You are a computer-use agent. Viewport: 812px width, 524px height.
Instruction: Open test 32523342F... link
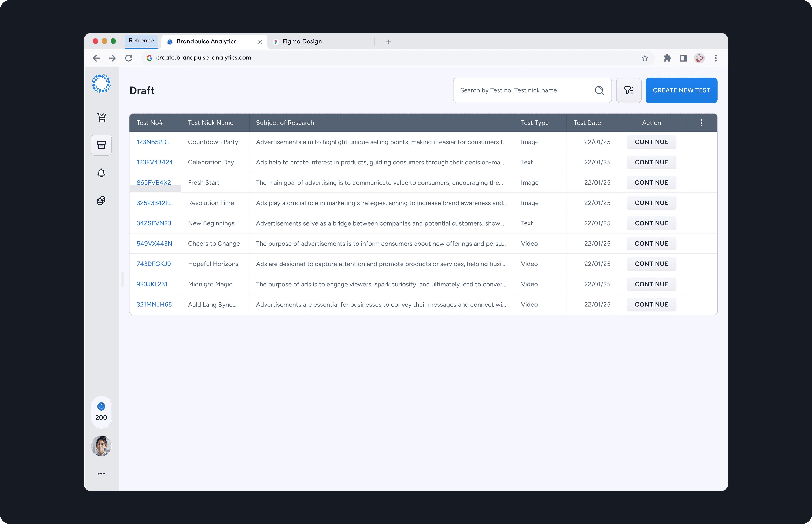click(155, 203)
